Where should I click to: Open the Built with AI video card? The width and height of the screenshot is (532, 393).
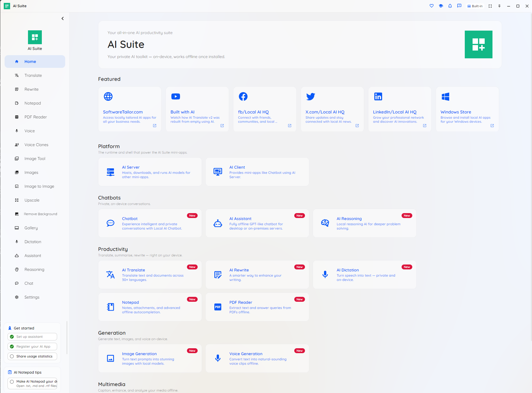coord(197,109)
